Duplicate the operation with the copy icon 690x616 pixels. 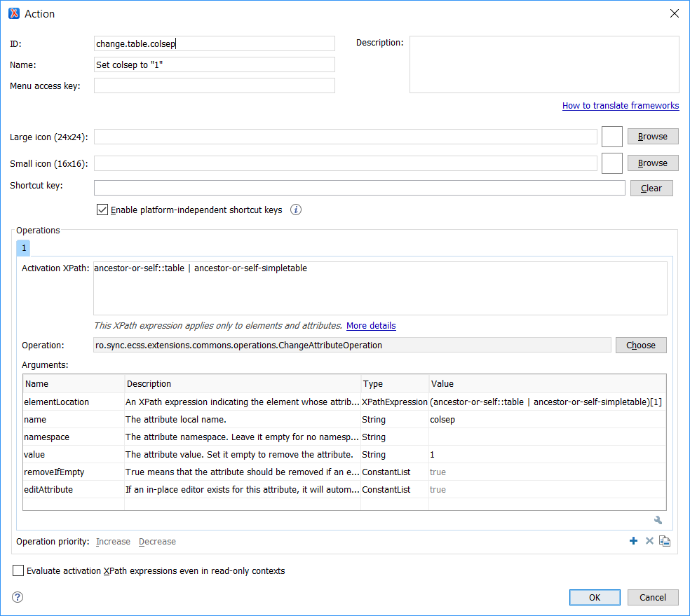pyautogui.click(x=665, y=541)
